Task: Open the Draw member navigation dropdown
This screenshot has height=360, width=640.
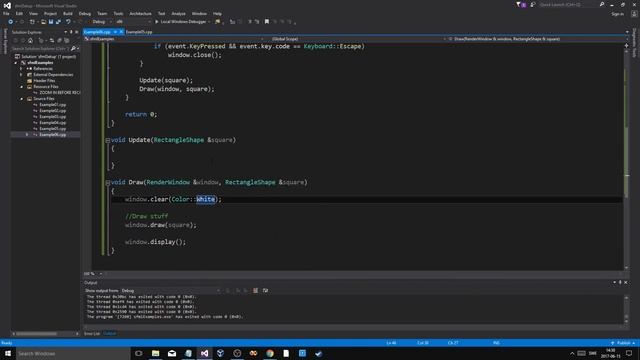Action: point(537,39)
